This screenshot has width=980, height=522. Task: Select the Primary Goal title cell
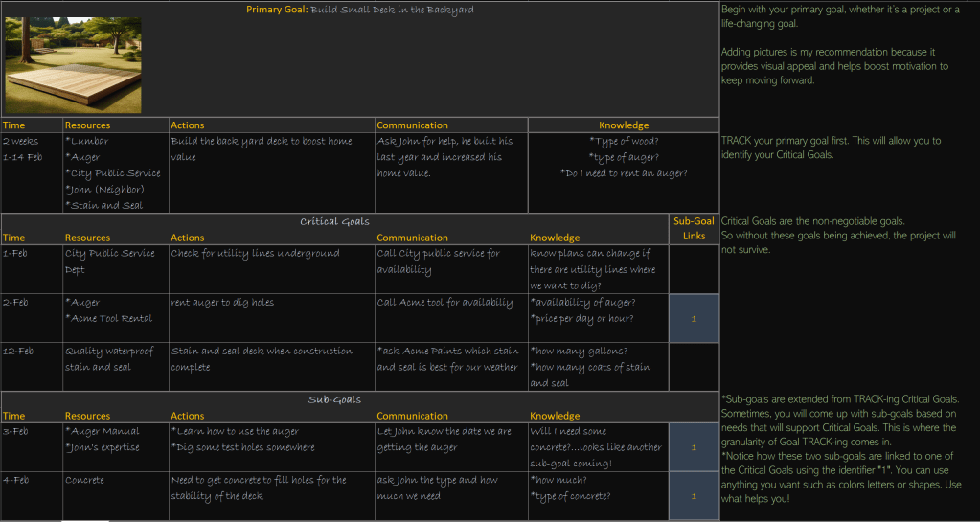coord(359,10)
